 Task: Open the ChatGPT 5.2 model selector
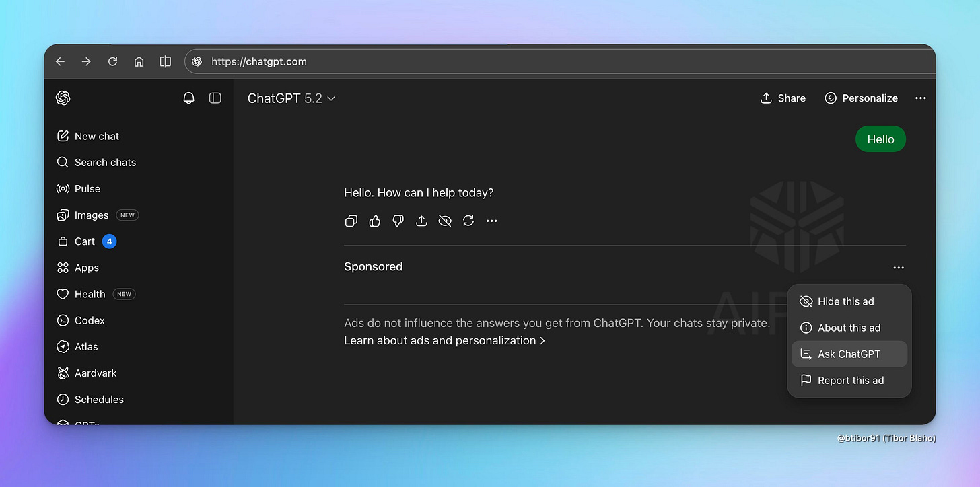pyautogui.click(x=291, y=98)
